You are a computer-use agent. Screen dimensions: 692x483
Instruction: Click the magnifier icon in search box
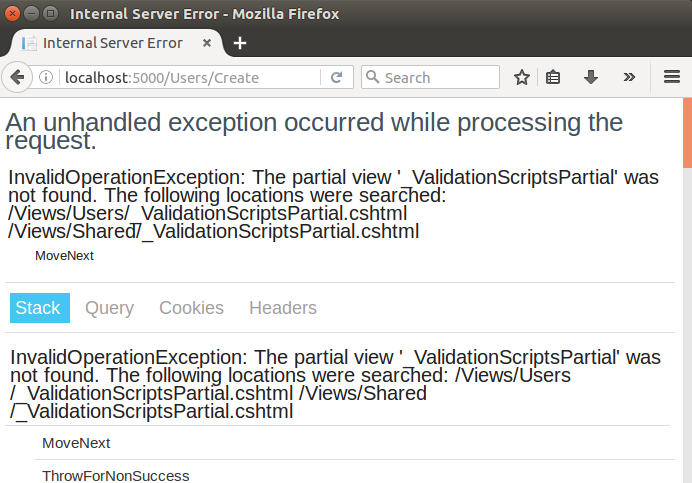372,77
